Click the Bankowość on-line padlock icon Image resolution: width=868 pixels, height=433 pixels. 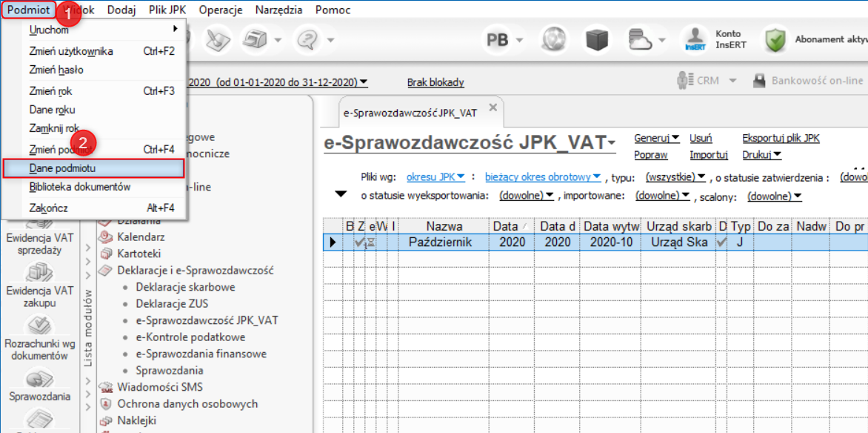tap(760, 81)
